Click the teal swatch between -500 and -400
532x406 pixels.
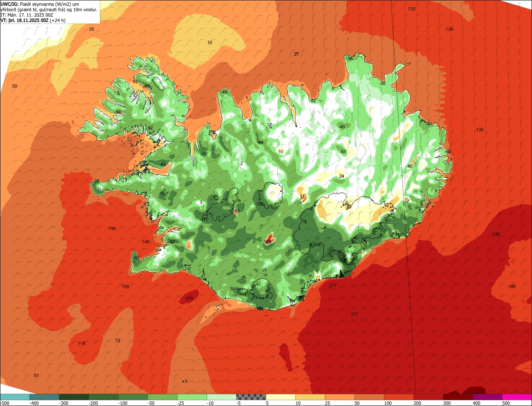point(15,397)
